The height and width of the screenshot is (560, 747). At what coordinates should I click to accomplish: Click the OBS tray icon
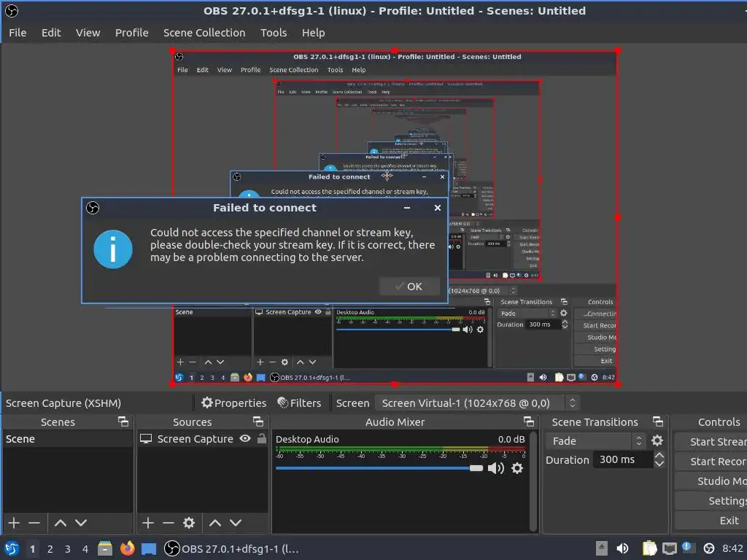pyautogui.click(x=709, y=548)
